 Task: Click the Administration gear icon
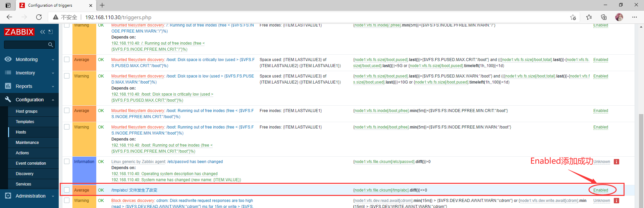(x=8, y=196)
